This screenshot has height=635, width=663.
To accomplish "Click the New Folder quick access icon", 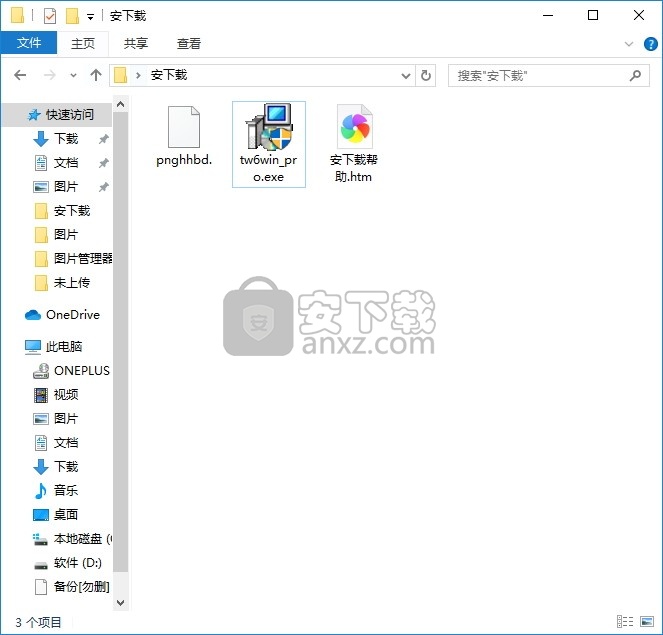I will [72, 16].
